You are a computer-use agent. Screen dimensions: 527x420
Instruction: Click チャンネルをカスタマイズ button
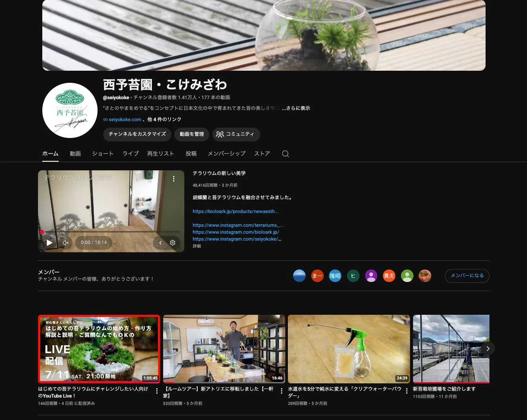(x=137, y=135)
